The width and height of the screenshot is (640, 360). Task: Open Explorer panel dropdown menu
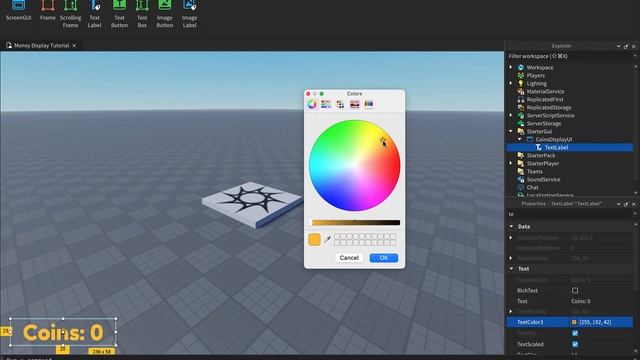618,46
